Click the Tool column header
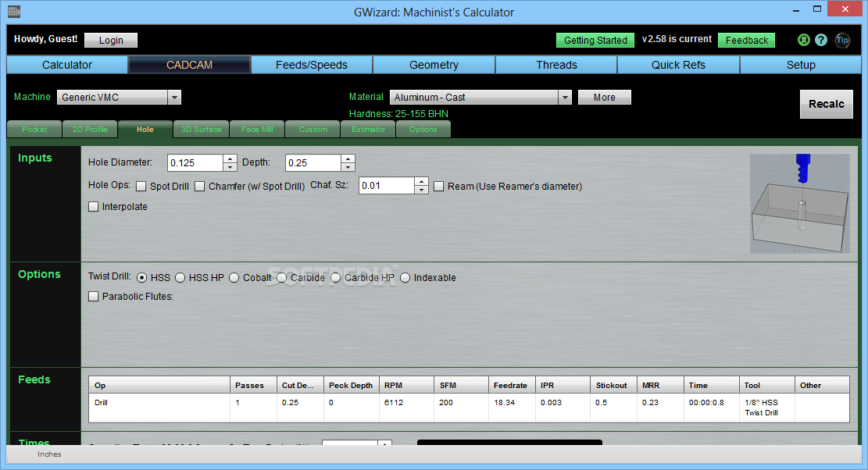The image size is (868, 470). (x=766, y=386)
